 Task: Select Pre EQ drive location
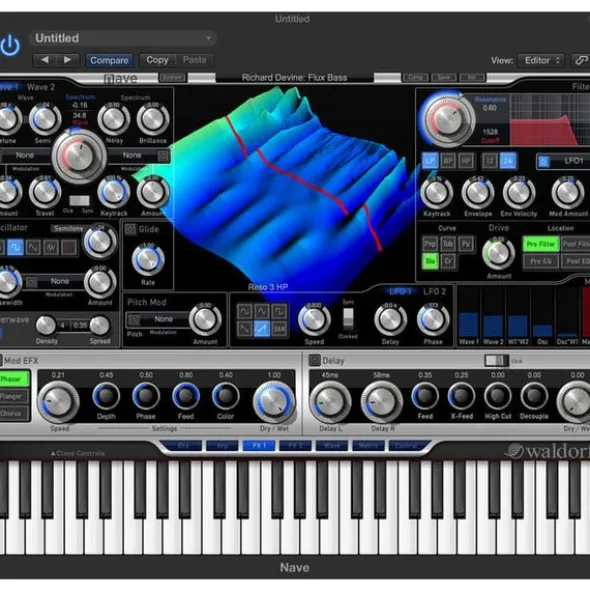pyautogui.click(x=540, y=261)
